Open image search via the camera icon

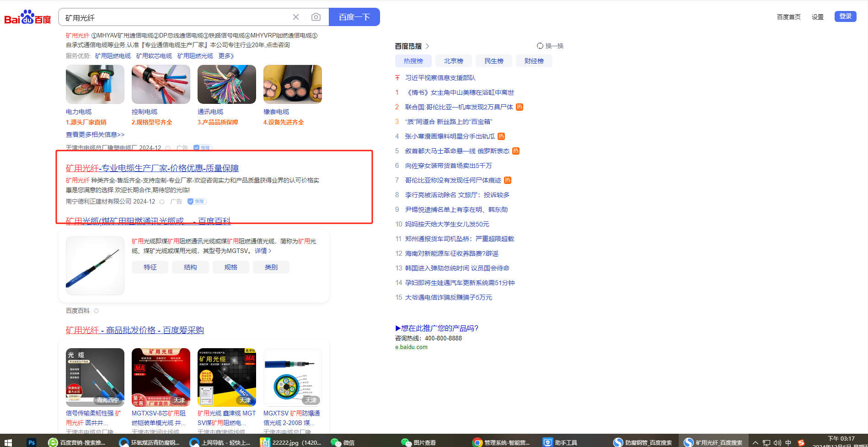coord(316,17)
